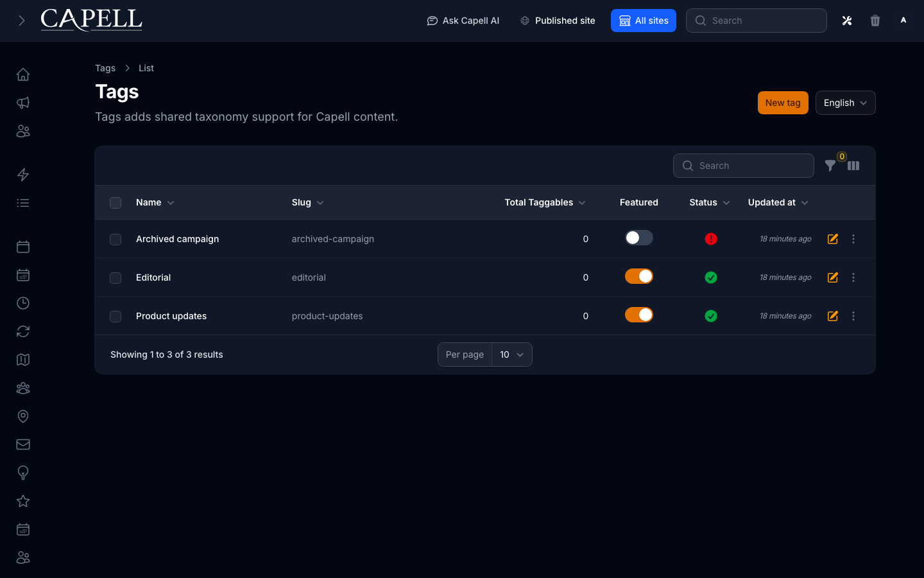
Task: Click the Capell logo
Action: click(x=91, y=20)
